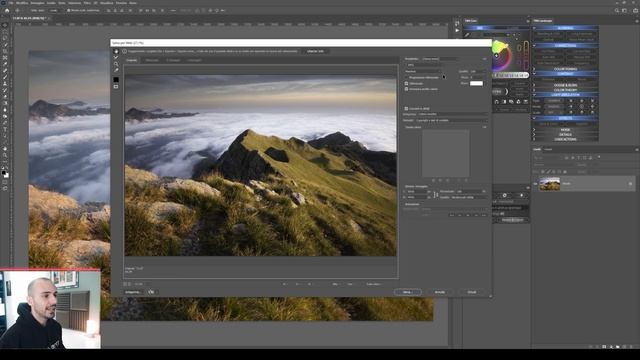The image size is (640, 360).
Task: Click the Qualità value input field
Action: pos(477,71)
